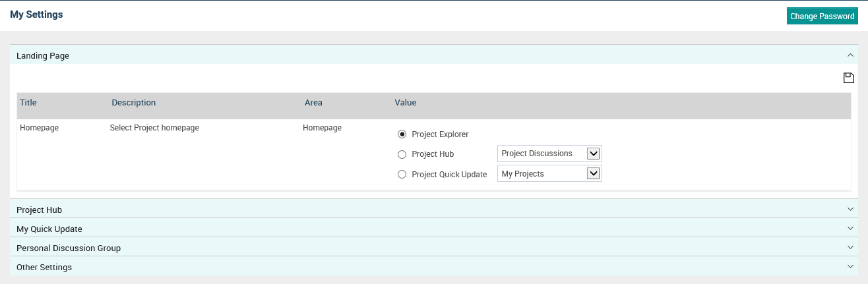The width and height of the screenshot is (868, 284).
Task: Open the My Projects dropdown
Action: pos(549,174)
